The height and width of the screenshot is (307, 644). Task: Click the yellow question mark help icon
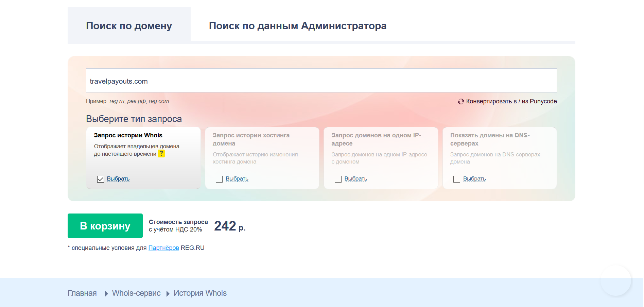(x=161, y=154)
